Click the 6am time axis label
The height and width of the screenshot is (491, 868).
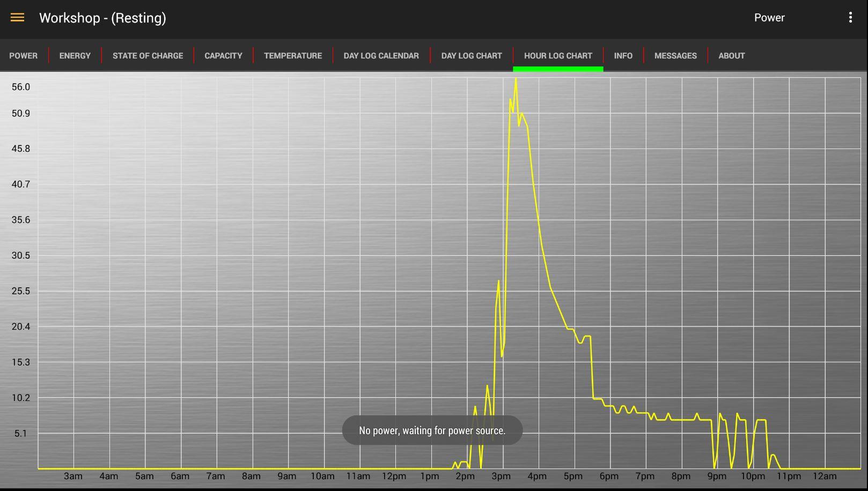[x=180, y=476]
